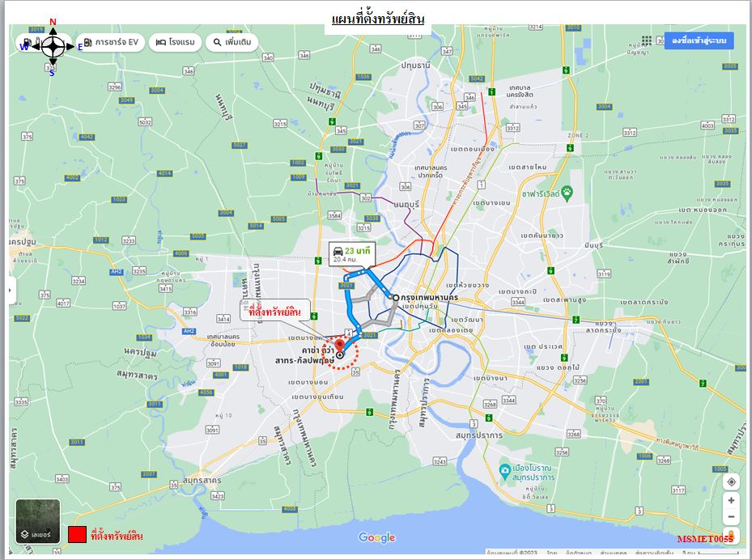Click the 23-minute route info box
This screenshot has height=560, width=752.
[352, 255]
